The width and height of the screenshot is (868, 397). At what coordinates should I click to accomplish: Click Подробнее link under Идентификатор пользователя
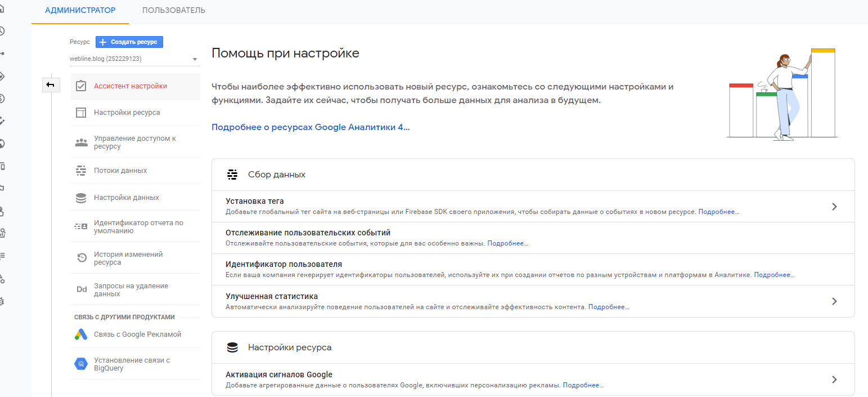point(774,275)
